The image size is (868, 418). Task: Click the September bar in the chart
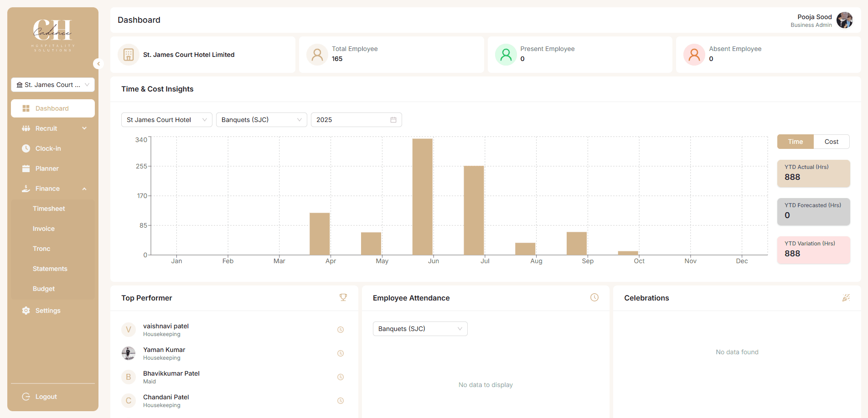577,244
